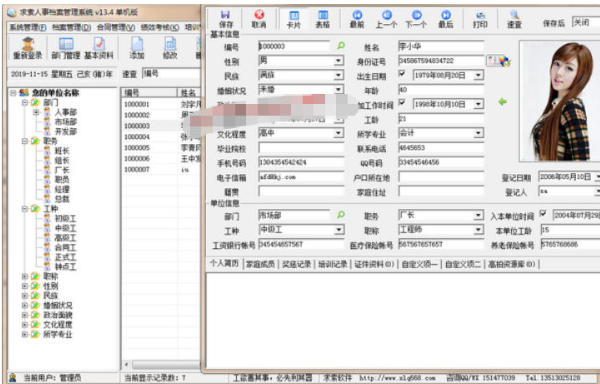Switch to the 奖惩记录 tab

coord(297,264)
